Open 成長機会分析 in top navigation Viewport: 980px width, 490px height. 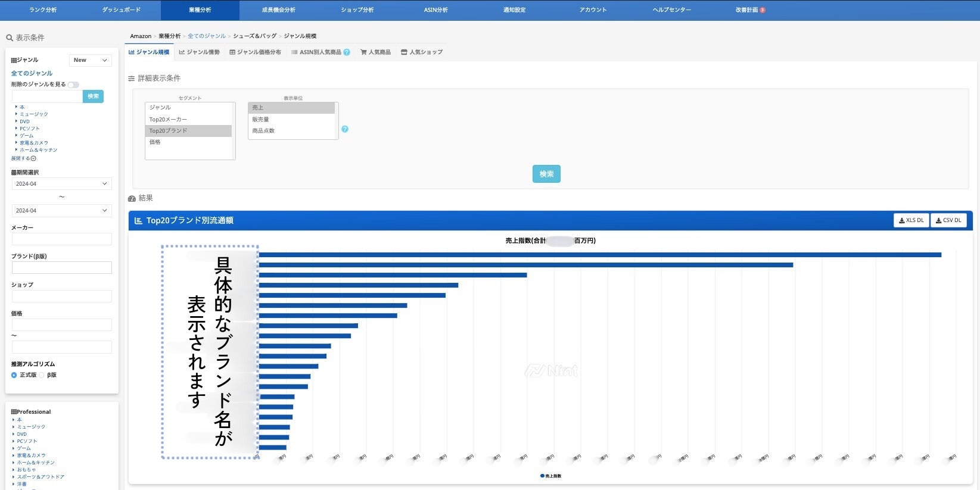pyautogui.click(x=278, y=10)
